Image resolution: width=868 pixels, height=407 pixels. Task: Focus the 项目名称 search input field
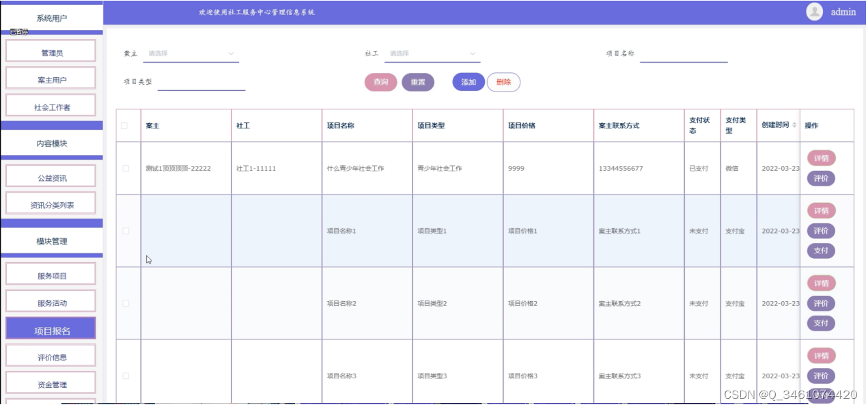point(684,53)
